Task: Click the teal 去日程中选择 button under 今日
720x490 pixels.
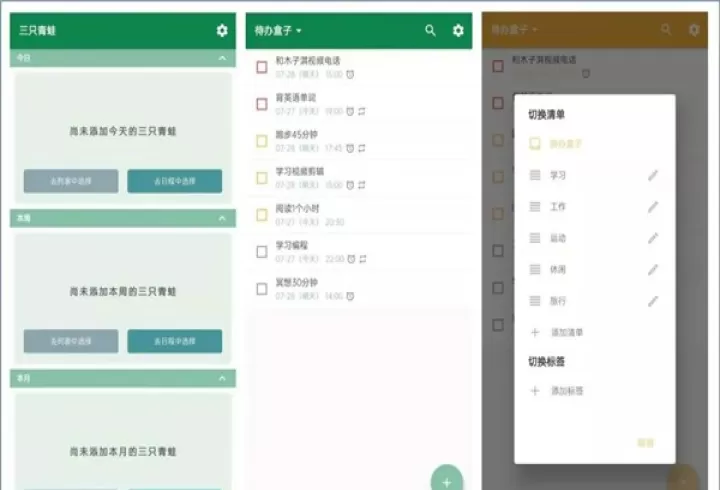Action: click(x=174, y=181)
